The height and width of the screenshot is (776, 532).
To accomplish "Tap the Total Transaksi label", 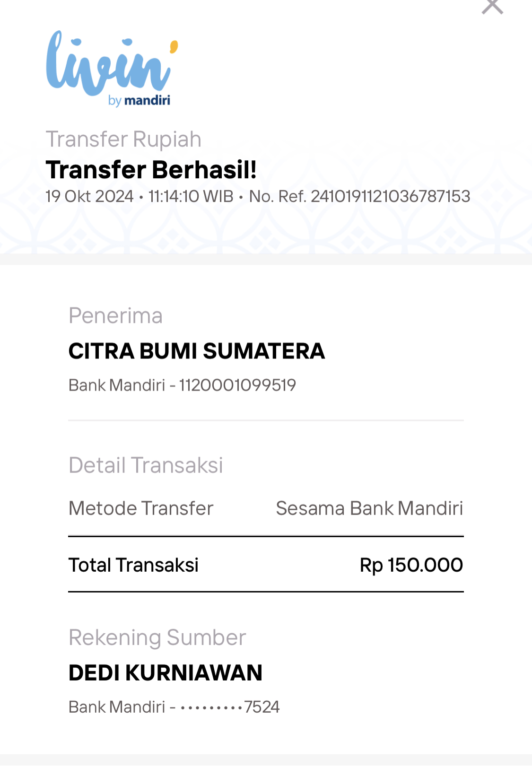I will (133, 565).
